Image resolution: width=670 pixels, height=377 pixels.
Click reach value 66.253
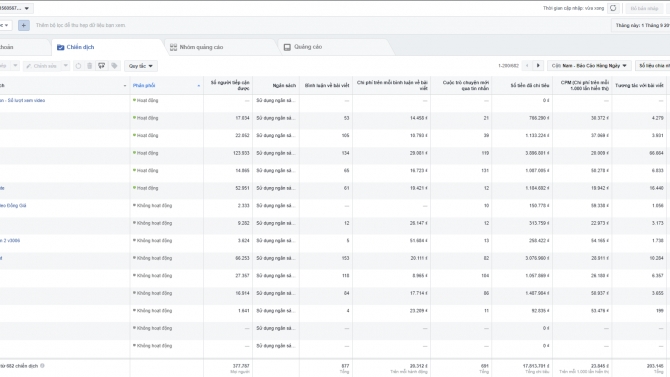pos(243,258)
